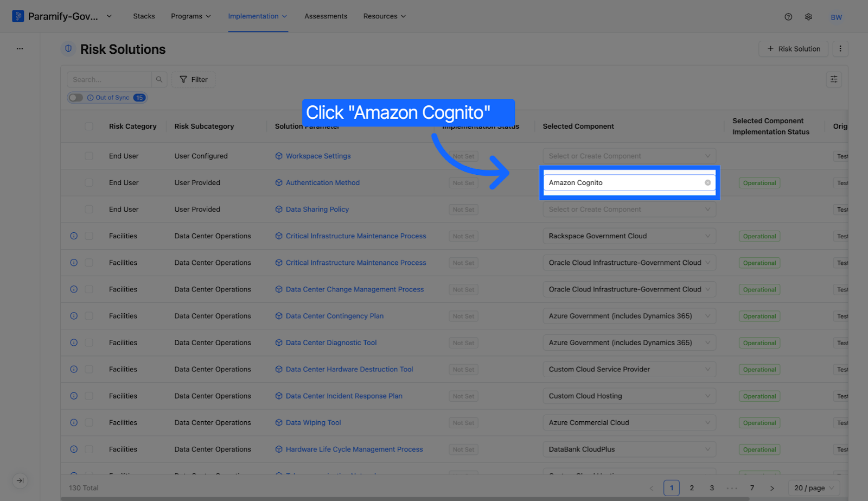Open the Resources menu
868x501 pixels.
coord(385,16)
